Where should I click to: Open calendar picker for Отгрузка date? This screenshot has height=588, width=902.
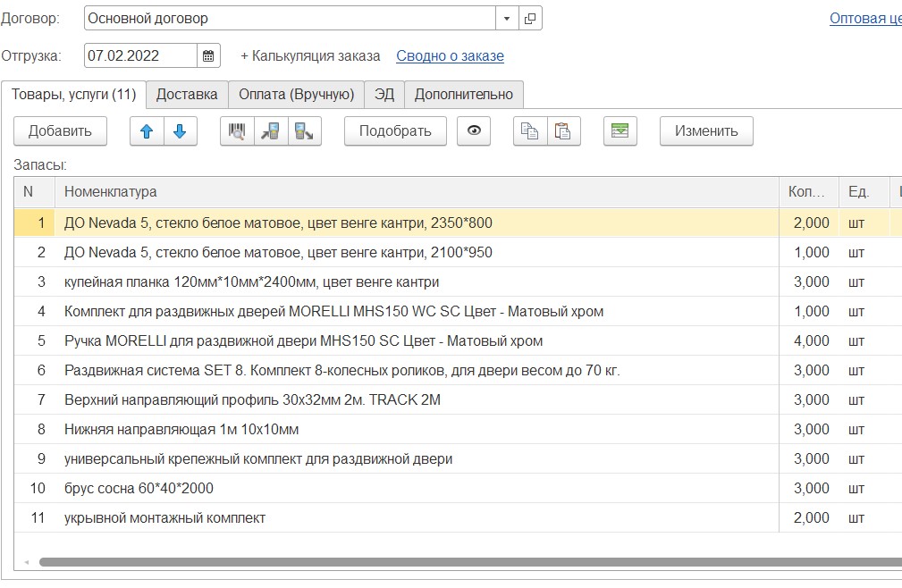(x=208, y=55)
